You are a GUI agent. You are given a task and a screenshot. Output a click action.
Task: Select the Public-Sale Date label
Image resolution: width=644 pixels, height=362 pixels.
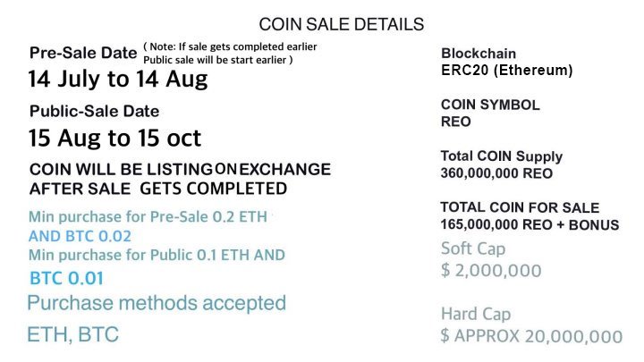[95, 111]
